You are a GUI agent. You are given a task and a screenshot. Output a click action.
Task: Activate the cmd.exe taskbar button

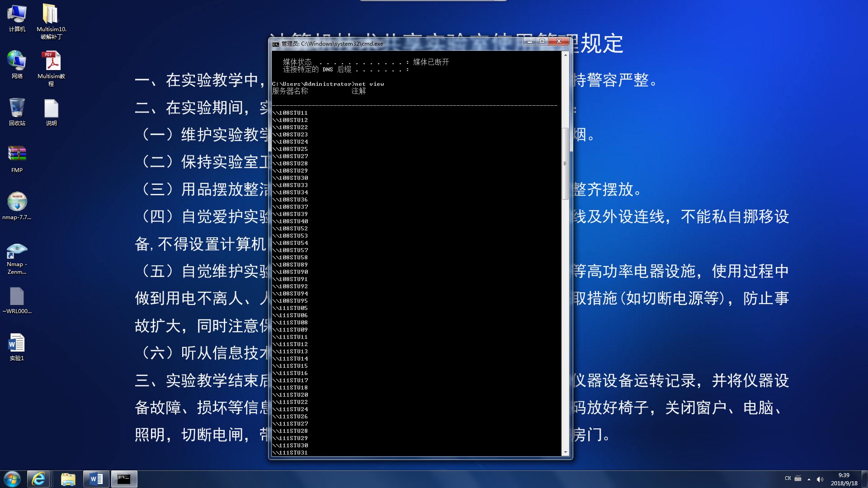[124, 479]
